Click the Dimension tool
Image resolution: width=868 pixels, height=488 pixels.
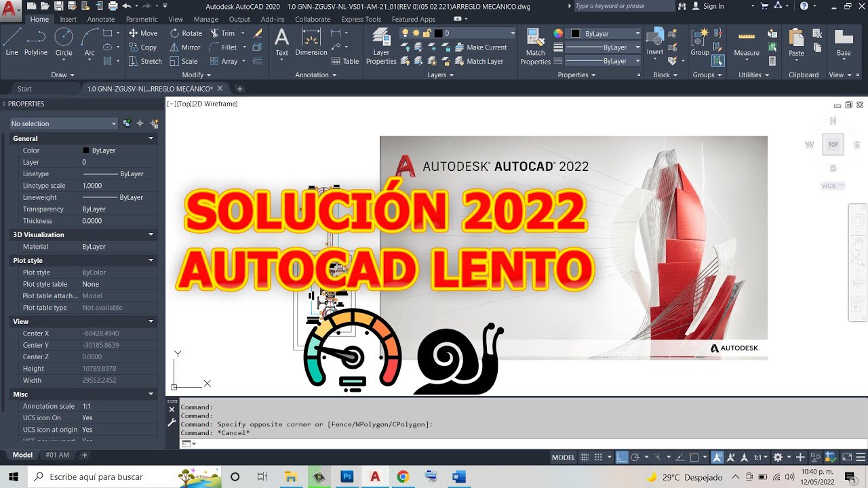pos(311,42)
